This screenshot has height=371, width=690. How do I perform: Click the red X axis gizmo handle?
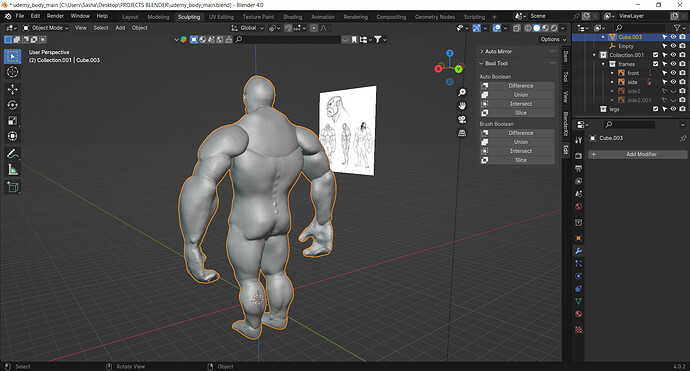439,69
